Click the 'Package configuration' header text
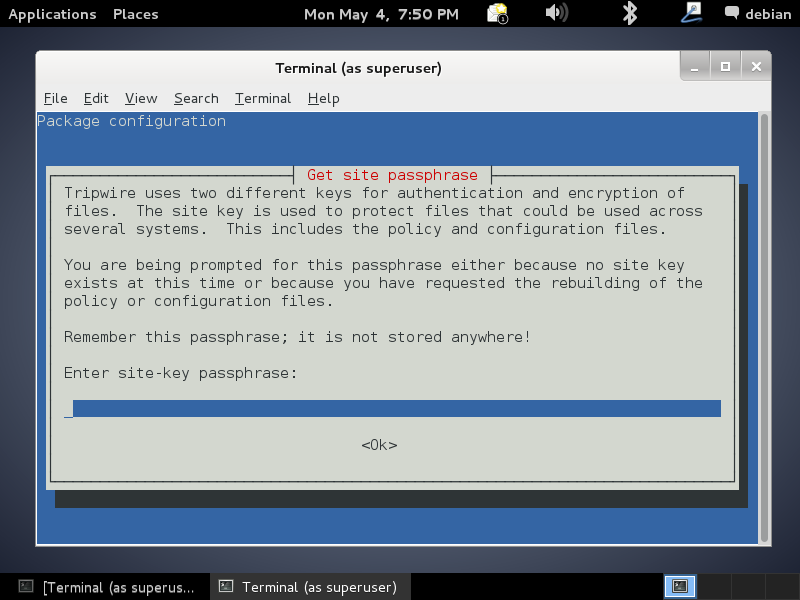Viewport: 800px width, 600px height. [x=132, y=121]
